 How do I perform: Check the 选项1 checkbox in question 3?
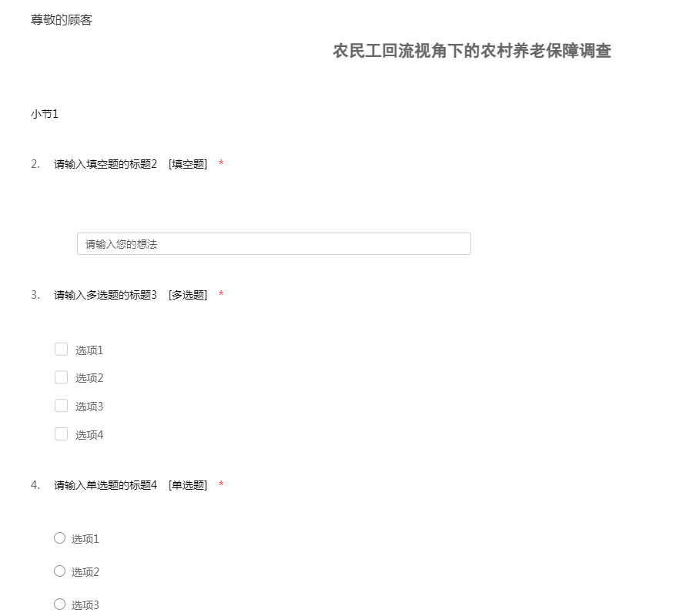(x=62, y=350)
